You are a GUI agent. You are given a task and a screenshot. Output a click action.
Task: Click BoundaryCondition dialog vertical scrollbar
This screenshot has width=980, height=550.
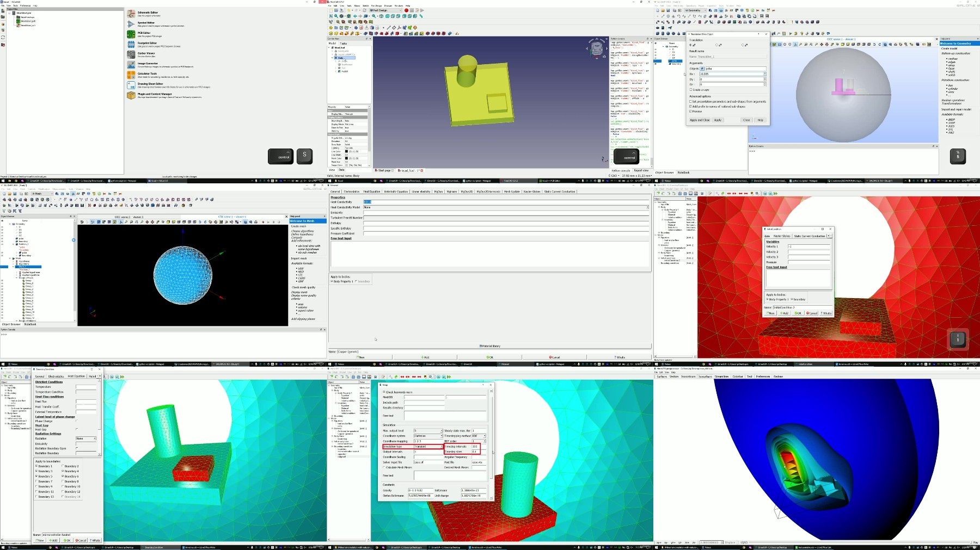click(x=99, y=419)
